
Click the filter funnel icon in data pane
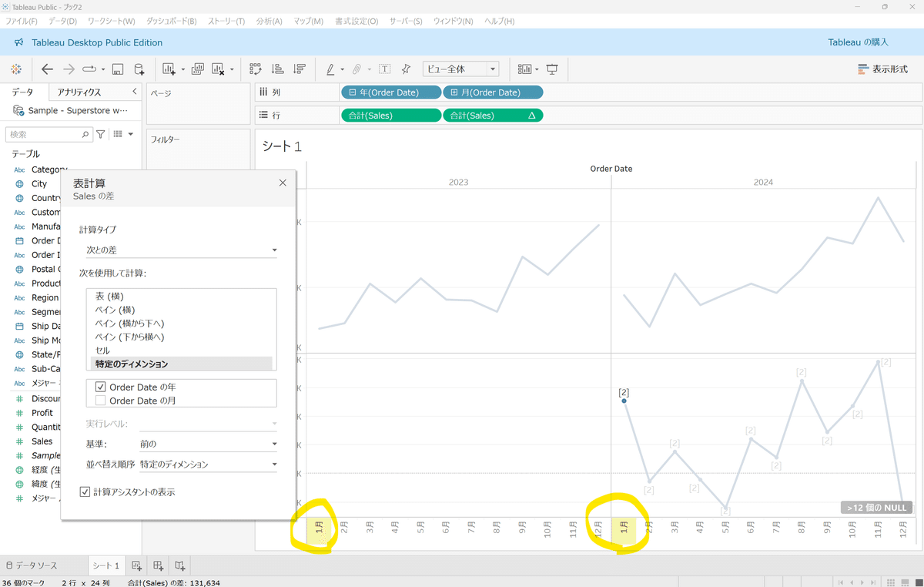(x=101, y=134)
